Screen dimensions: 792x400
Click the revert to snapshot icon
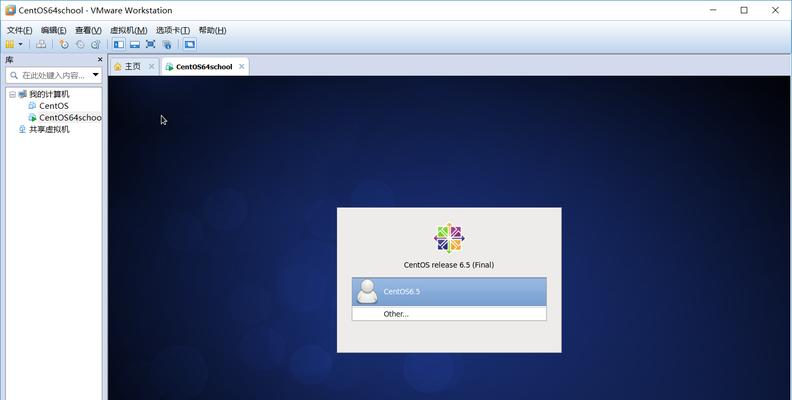coord(80,44)
